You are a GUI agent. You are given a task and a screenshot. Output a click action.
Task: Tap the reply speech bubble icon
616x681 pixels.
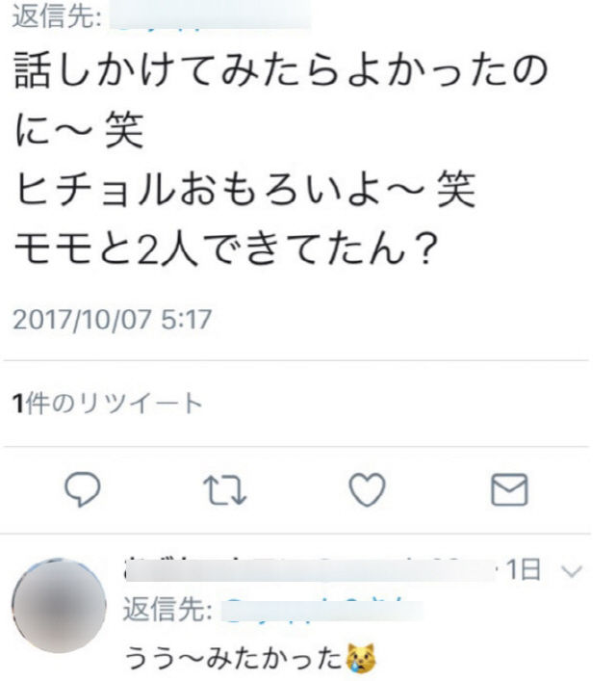click(83, 490)
